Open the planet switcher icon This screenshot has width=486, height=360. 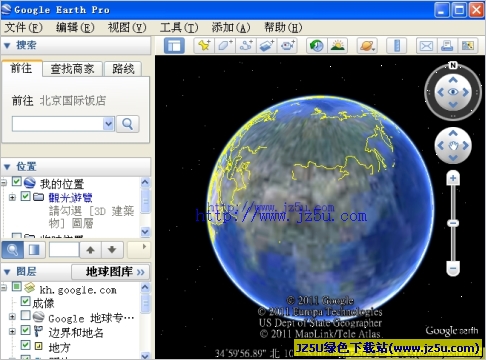click(x=367, y=45)
